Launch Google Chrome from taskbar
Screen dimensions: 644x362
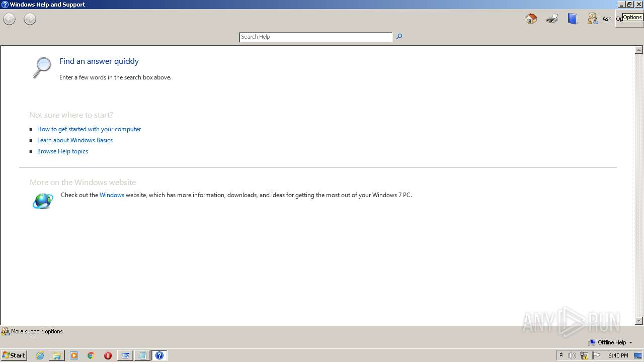pos(91,355)
